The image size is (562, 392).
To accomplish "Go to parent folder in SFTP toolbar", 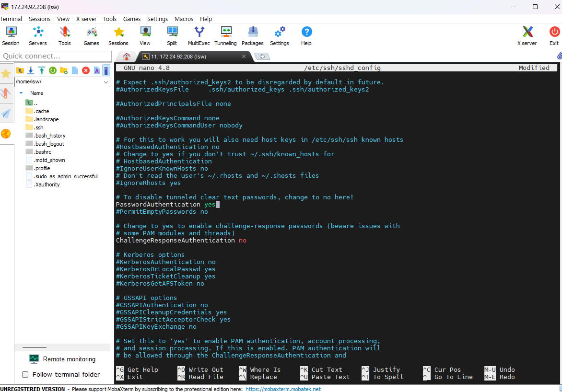I will click(20, 70).
